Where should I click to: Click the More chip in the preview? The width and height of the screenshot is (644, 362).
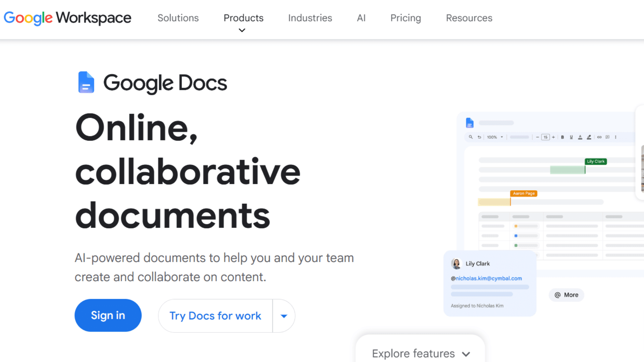pos(567,295)
